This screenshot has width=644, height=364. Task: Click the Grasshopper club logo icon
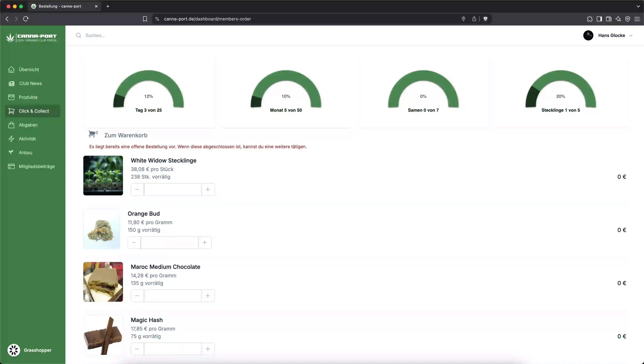tap(14, 350)
